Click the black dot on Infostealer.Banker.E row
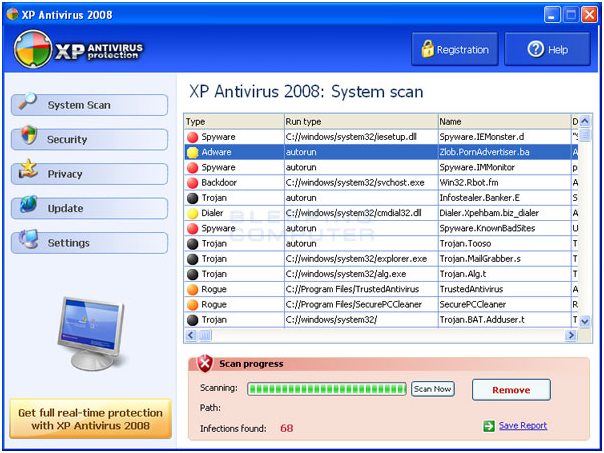604x453 pixels. pos(192,198)
